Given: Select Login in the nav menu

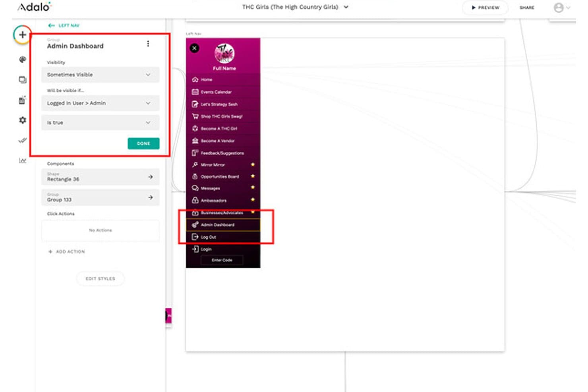Looking at the screenshot, I should (223, 249).
